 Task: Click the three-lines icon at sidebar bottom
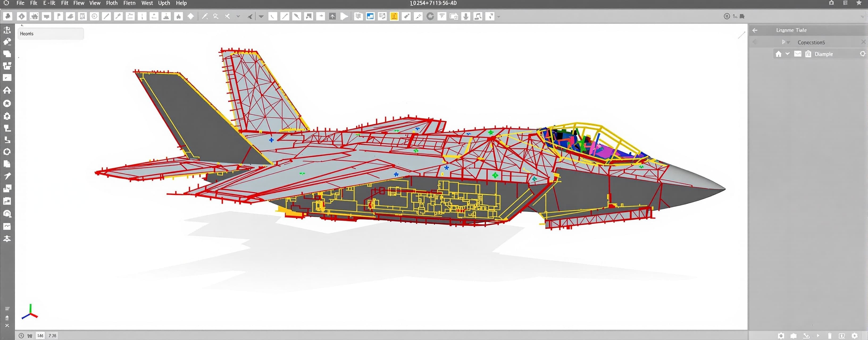7,308
